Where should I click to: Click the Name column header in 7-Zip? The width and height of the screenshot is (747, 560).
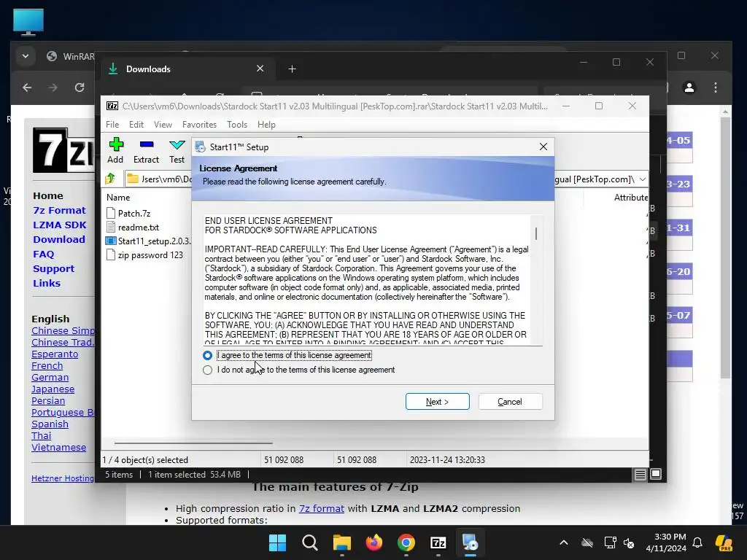[118, 197]
